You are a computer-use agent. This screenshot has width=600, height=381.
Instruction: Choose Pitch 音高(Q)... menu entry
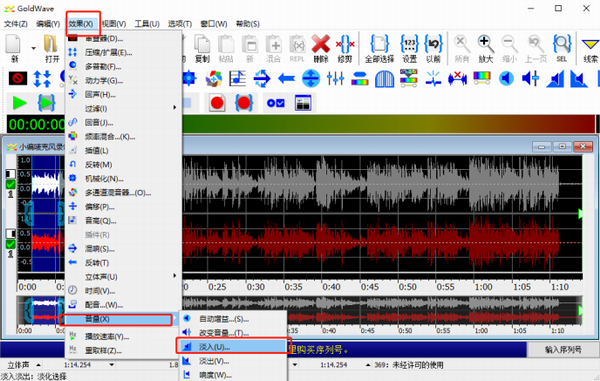point(123,221)
